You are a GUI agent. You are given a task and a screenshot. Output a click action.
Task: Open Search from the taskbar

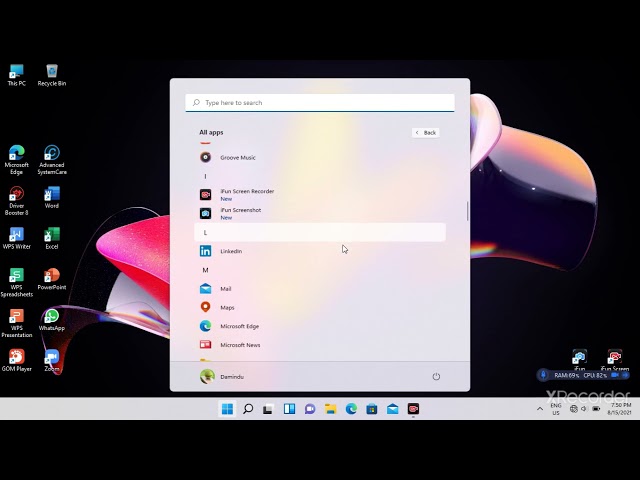(248, 409)
